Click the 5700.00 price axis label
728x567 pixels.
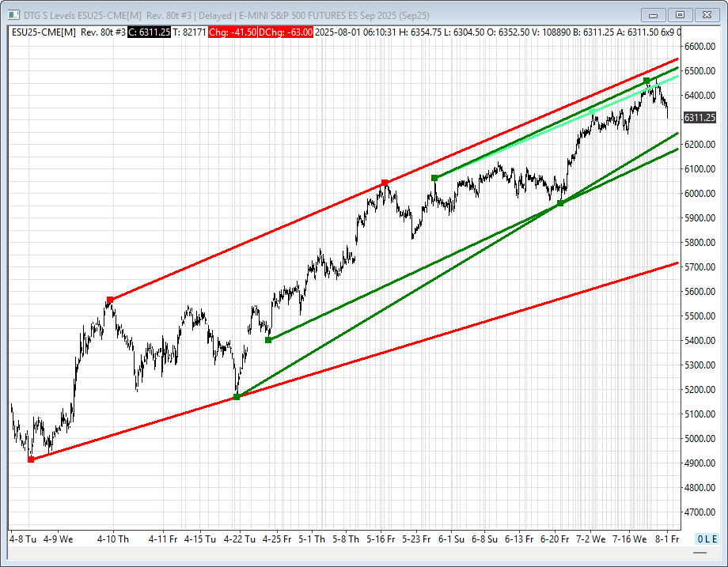tap(700, 266)
